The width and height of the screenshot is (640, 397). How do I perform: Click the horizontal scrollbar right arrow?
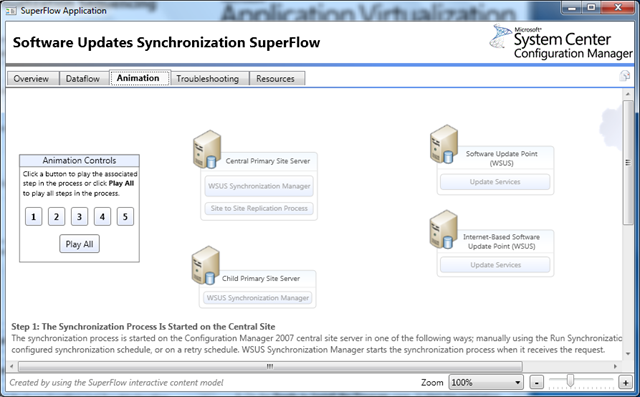[616, 366]
